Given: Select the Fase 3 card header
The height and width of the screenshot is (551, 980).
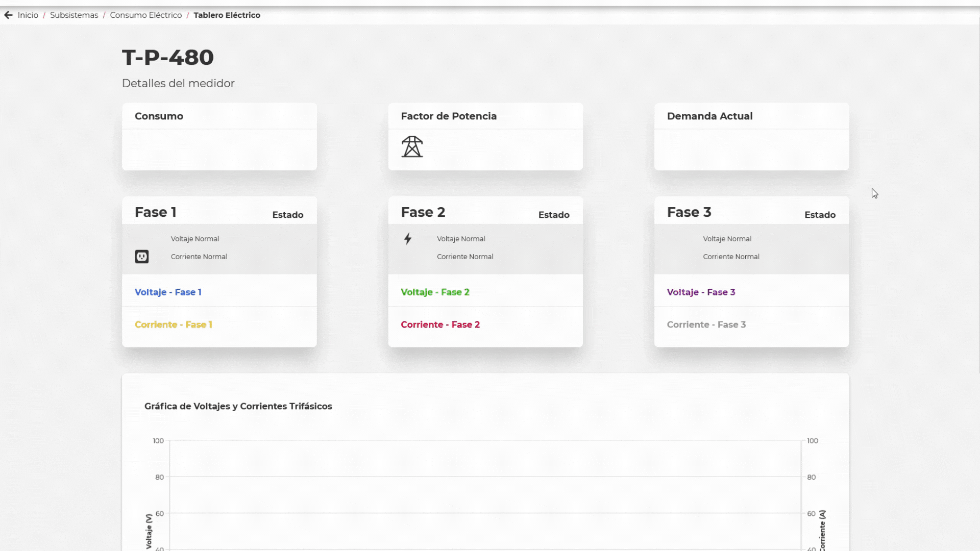Looking at the screenshot, I should 689,212.
